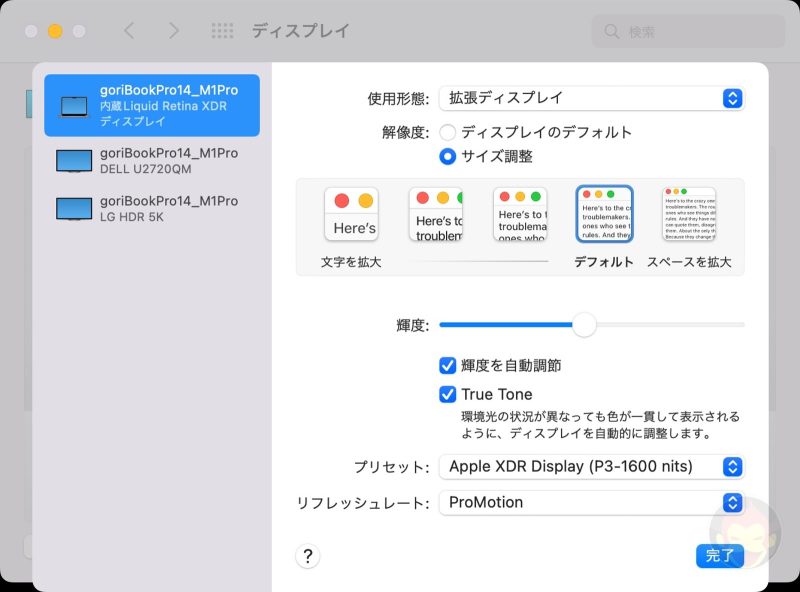Disable the True Tone checkbox
Screen dimensions: 800x592
pyautogui.click(x=448, y=394)
